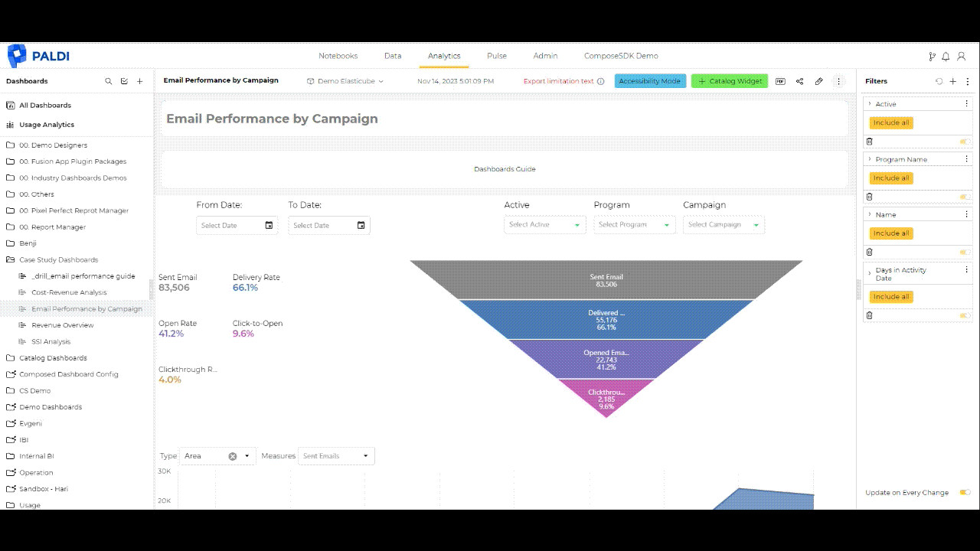Open the Cost-Revenue Analysis dashboard
This screenshot has width=980, height=551.
pyautogui.click(x=69, y=292)
